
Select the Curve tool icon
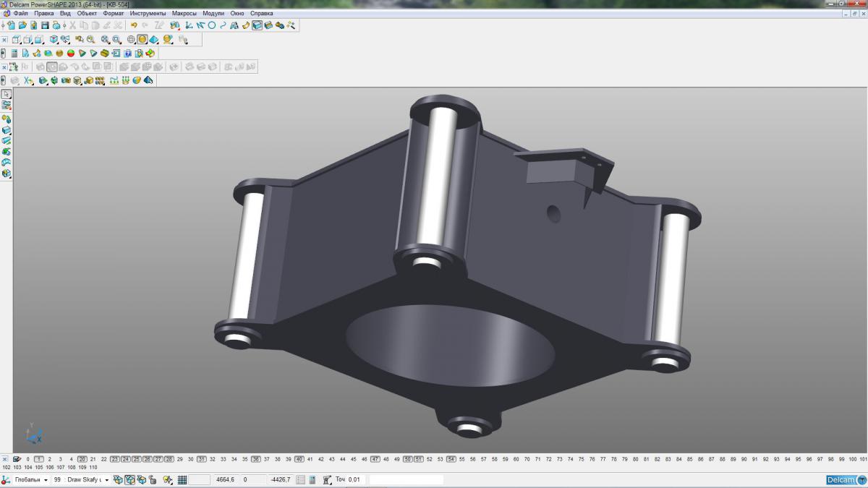[223, 25]
